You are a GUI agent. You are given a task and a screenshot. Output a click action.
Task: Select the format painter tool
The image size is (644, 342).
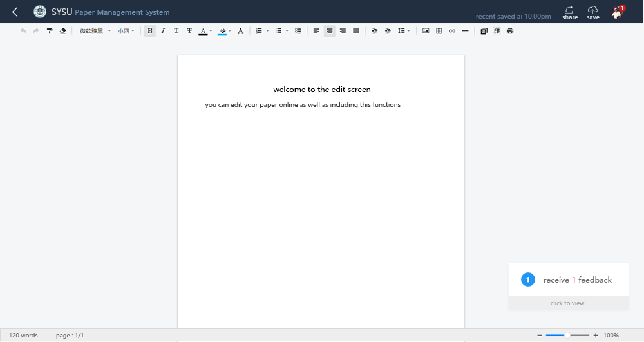point(50,31)
